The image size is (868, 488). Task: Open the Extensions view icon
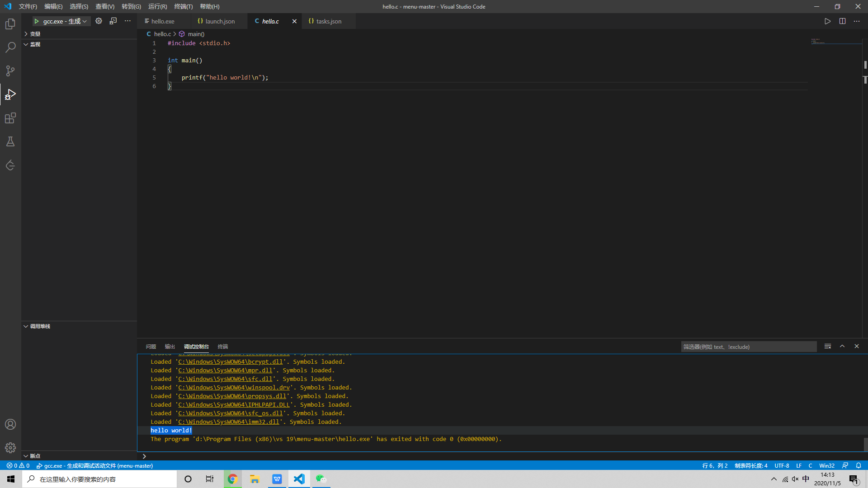10,118
